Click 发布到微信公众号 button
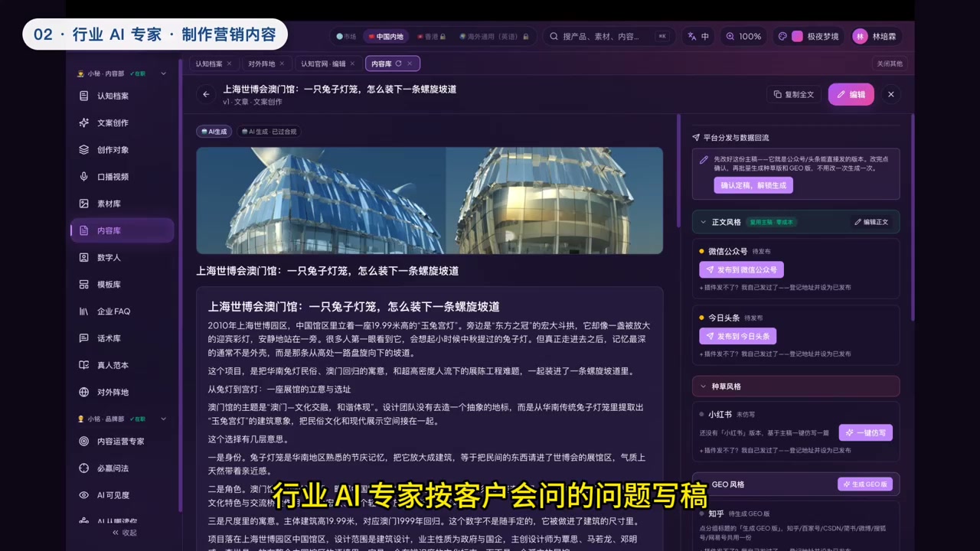This screenshot has width=980, height=551. pyautogui.click(x=741, y=269)
